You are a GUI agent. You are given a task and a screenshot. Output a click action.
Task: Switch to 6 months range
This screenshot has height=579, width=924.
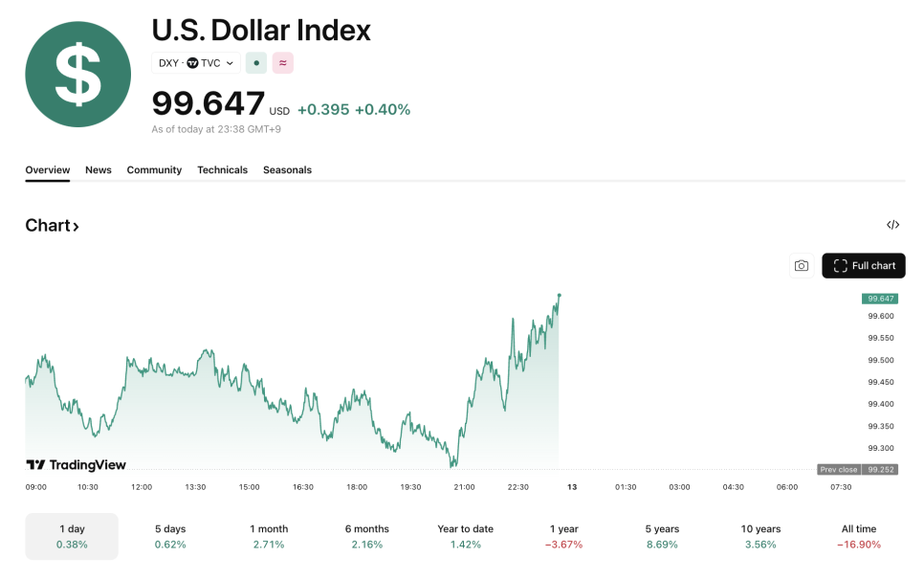coord(367,536)
